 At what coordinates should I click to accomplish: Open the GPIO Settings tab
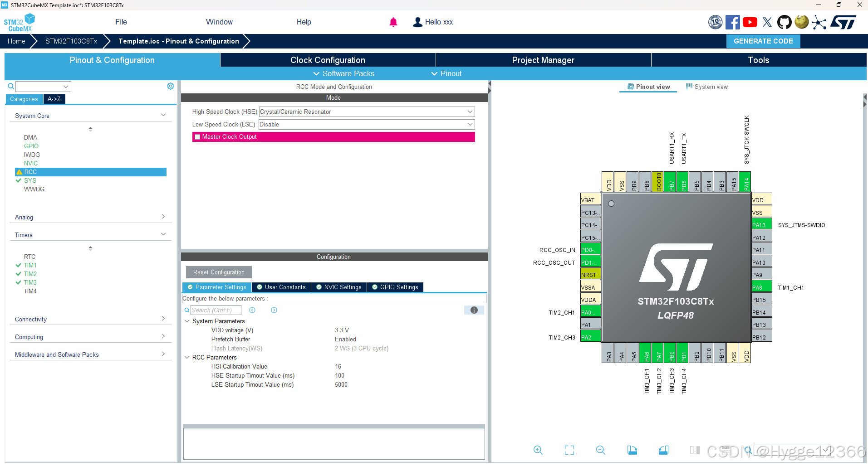point(395,287)
